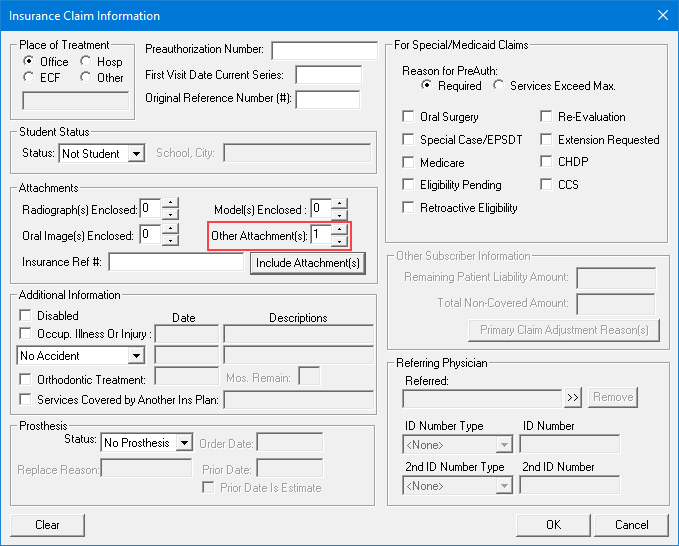The height and width of the screenshot is (546, 679).
Task: Toggle the Disabled checkbox
Action: 26,316
